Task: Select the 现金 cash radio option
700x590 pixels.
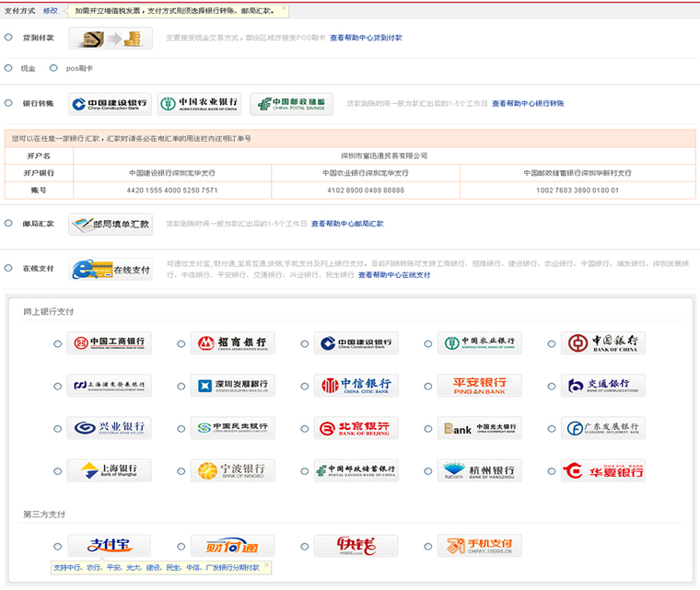Action: (x=8, y=68)
